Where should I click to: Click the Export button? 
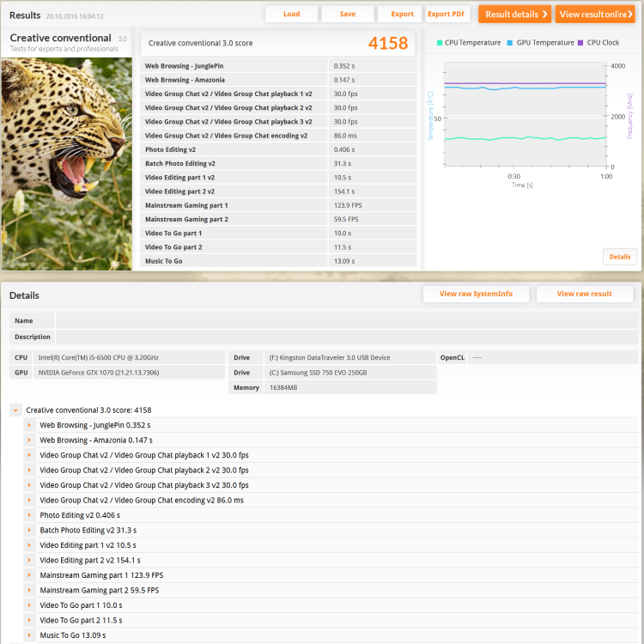[399, 14]
